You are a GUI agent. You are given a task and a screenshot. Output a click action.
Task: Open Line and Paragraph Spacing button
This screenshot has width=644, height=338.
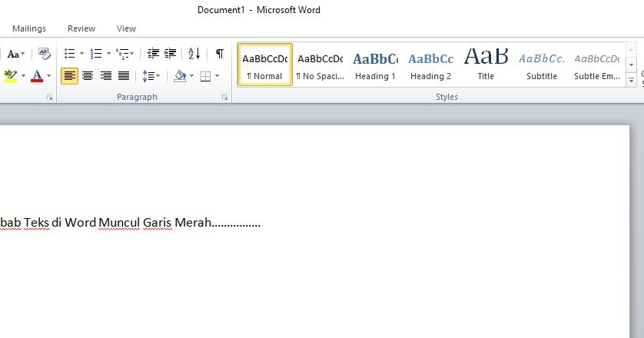tap(151, 76)
